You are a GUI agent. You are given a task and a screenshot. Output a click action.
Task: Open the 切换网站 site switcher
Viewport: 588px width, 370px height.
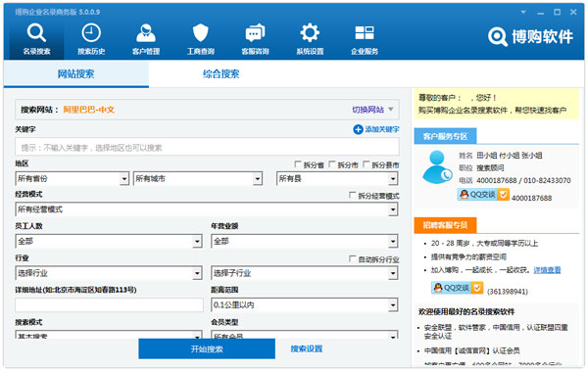click(372, 110)
